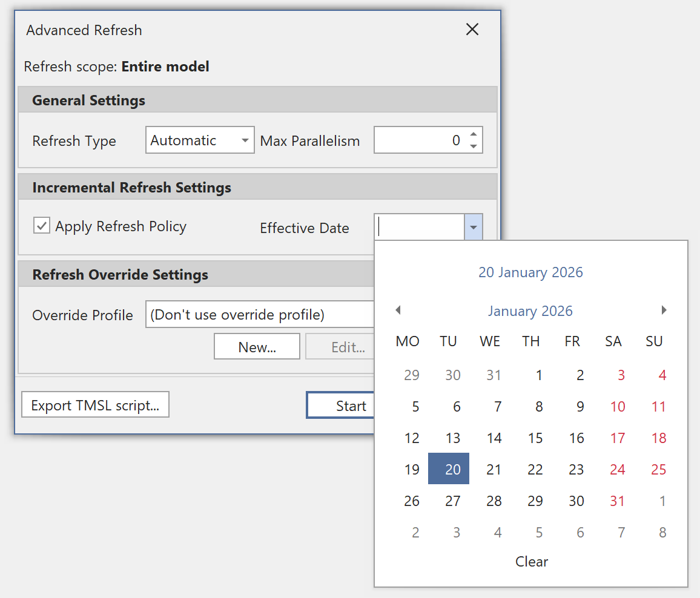Select January 20 in the calendar
This screenshot has height=598, width=700.
[x=448, y=469]
